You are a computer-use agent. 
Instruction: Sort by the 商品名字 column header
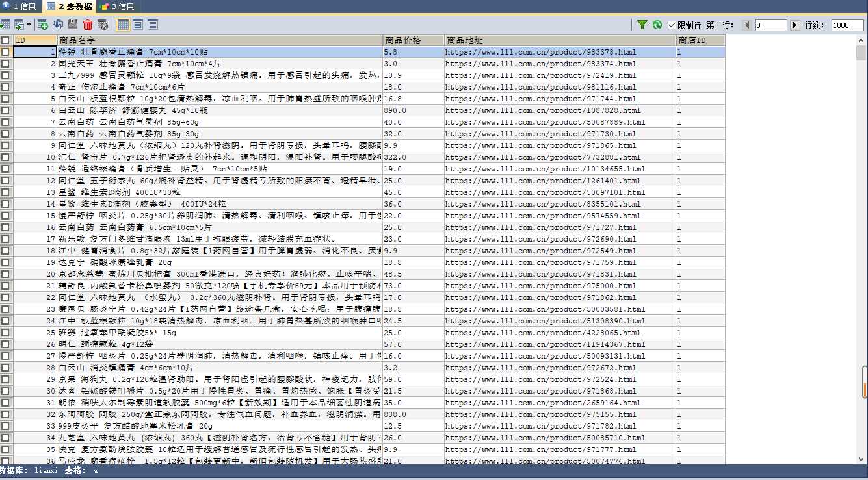(x=220, y=40)
